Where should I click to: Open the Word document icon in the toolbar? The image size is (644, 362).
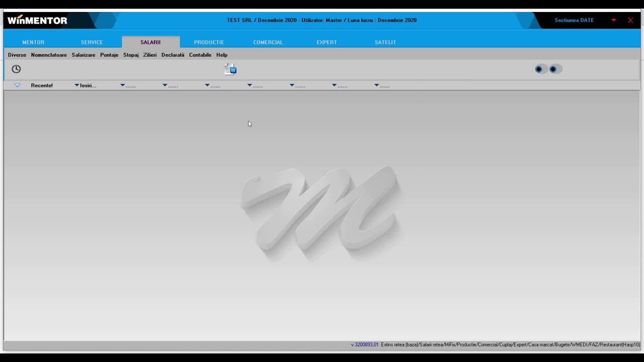231,69
